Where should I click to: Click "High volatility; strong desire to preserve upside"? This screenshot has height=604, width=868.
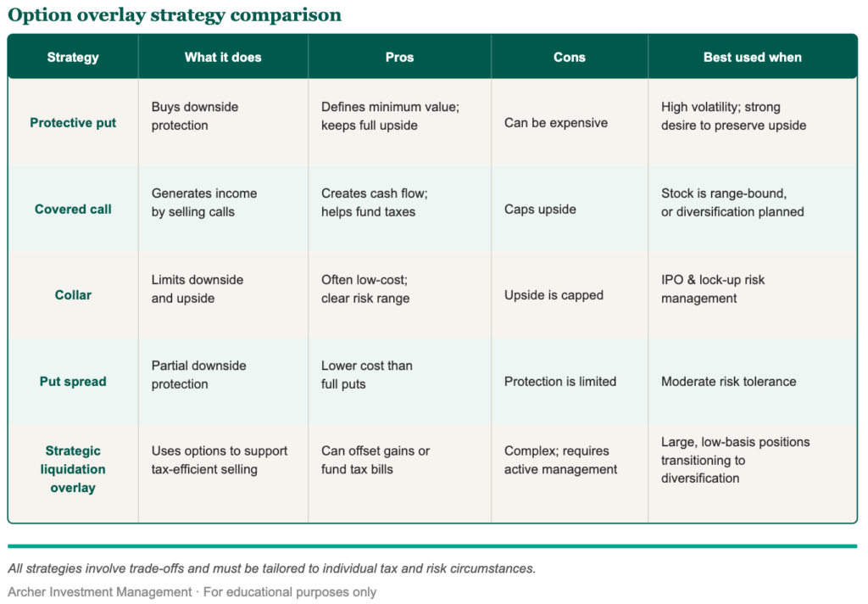[x=733, y=116]
